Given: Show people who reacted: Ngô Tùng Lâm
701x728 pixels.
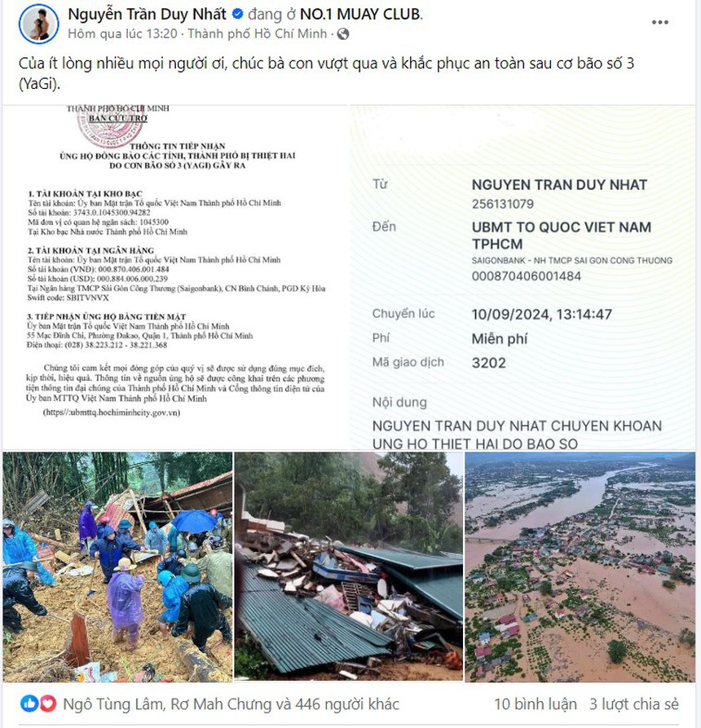Looking at the screenshot, I should tap(112, 704).
